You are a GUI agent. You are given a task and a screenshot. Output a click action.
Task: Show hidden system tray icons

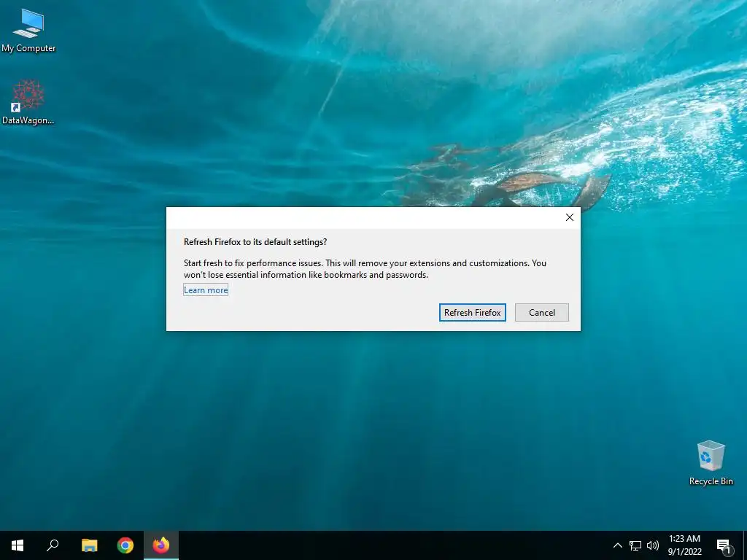tap(617, 545)
